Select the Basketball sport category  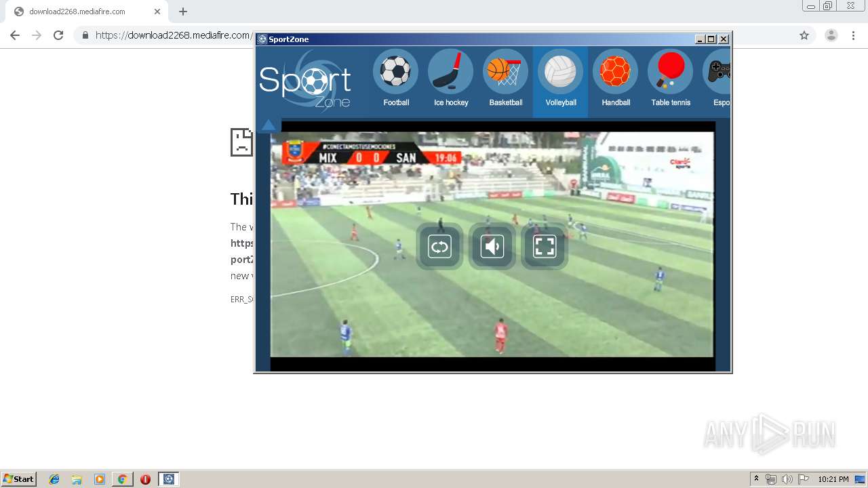click(506, 79)
